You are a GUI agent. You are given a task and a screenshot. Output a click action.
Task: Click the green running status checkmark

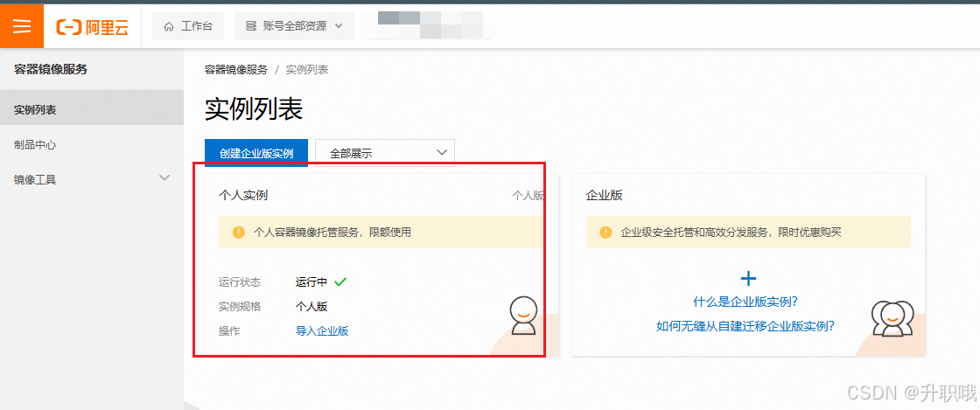pyautogui.click(x=340, y=282)
